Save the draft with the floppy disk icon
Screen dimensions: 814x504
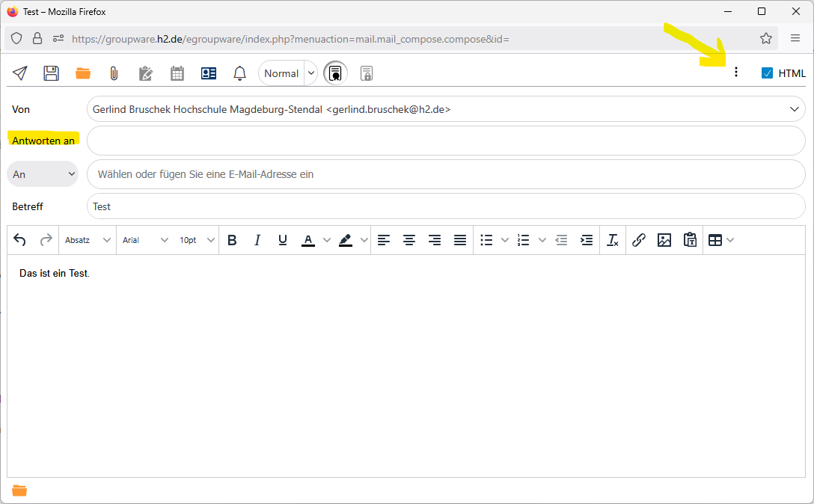click(51, 73)
